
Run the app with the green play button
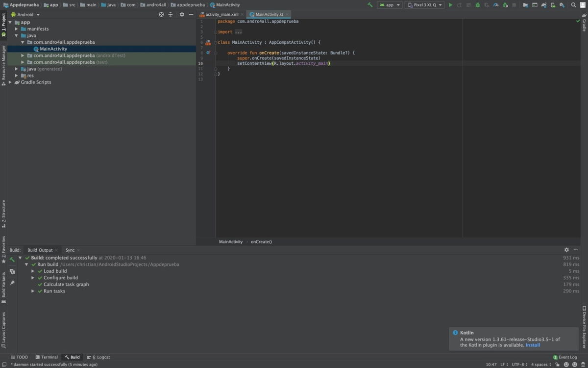point(450,4)
